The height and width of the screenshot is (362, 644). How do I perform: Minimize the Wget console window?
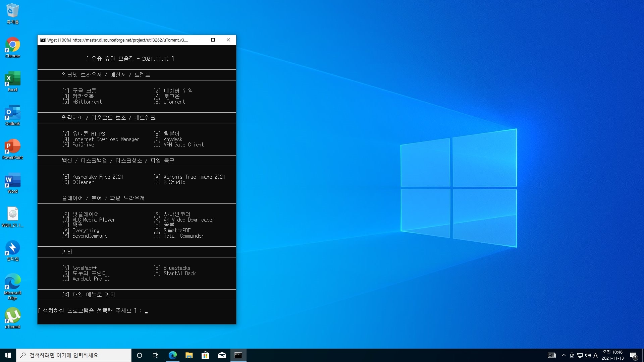(198, 40)
